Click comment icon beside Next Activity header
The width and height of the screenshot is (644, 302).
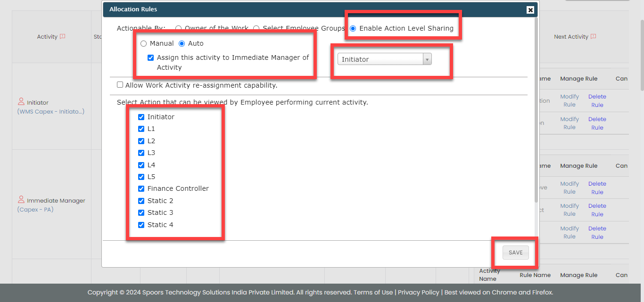click(593, 37)
